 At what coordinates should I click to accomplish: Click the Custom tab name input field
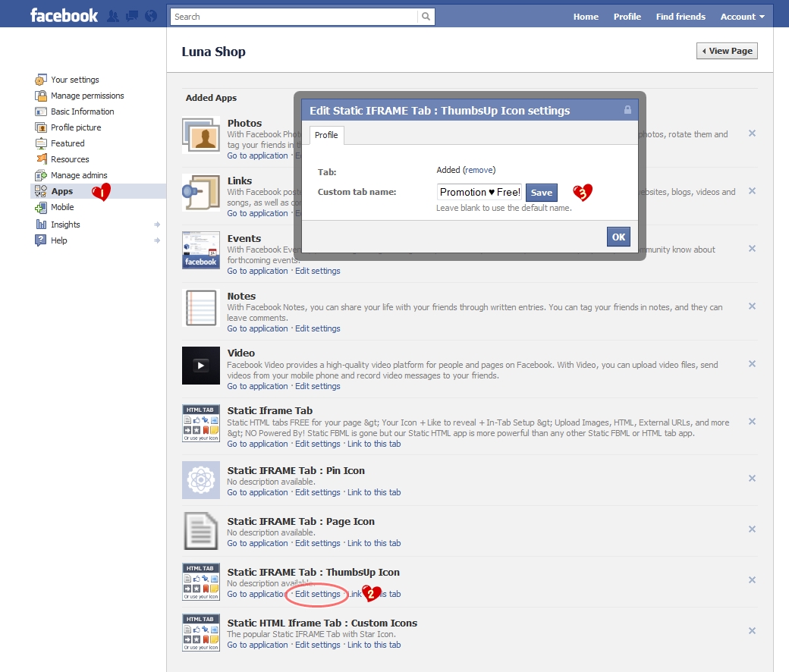click(x=479, y=192)
